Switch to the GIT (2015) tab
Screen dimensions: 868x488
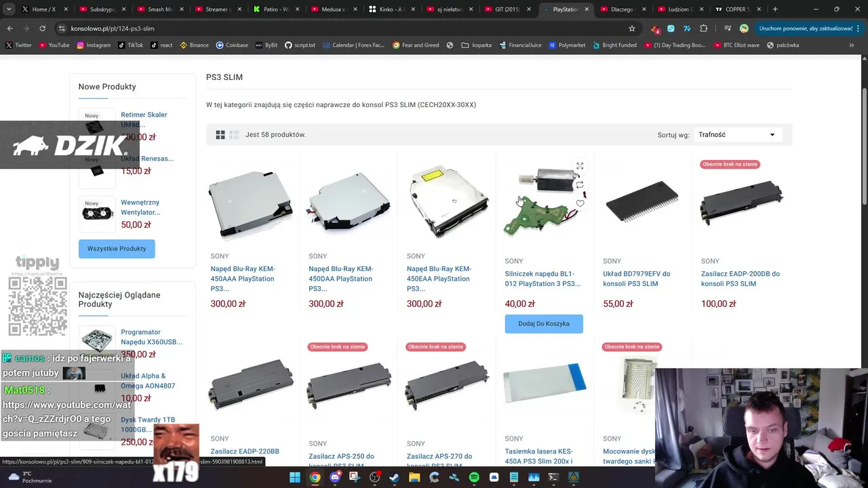point(507,9)
